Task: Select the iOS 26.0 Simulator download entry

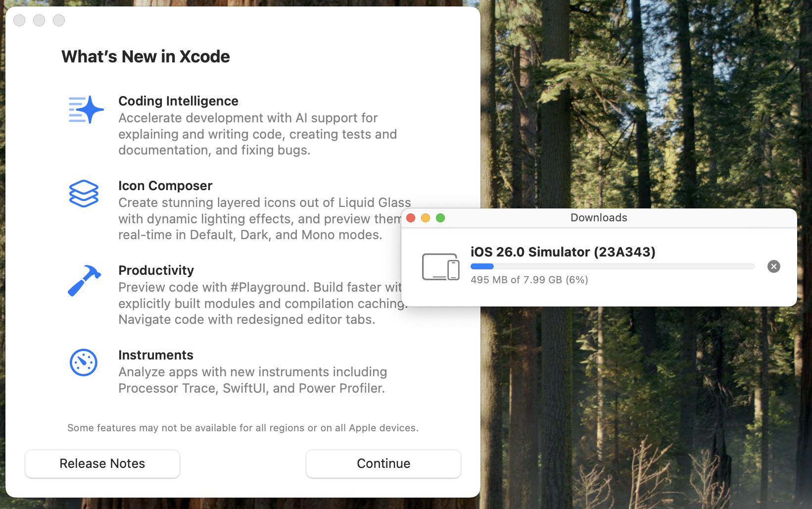Action: coord(563,252)
